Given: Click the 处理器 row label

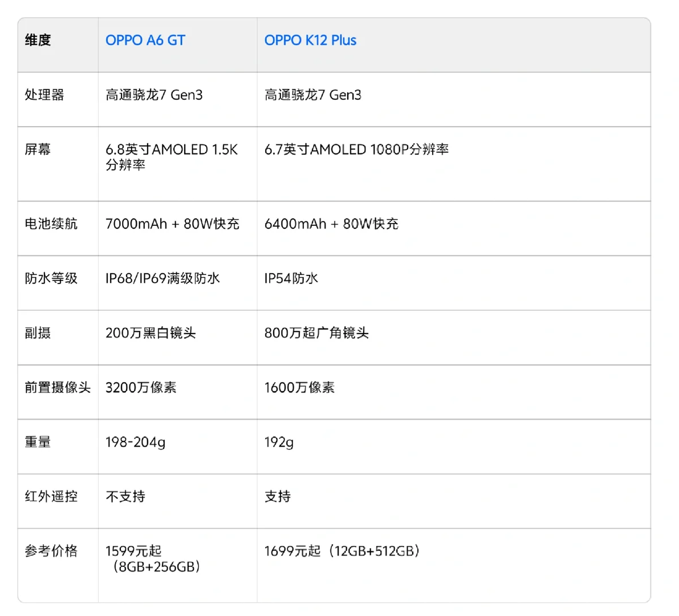Looking at the screenshot, I should [x=36, y=95].
